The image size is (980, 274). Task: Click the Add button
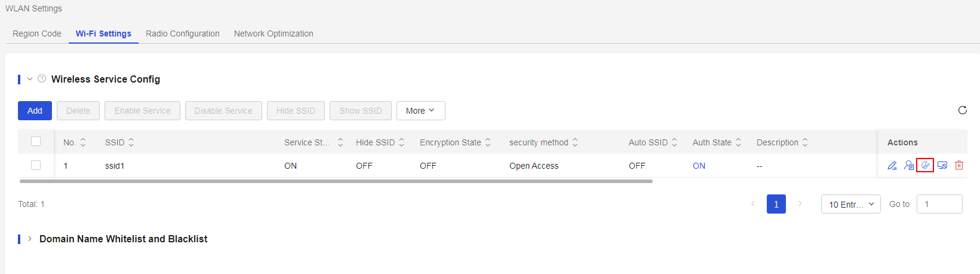35,111
